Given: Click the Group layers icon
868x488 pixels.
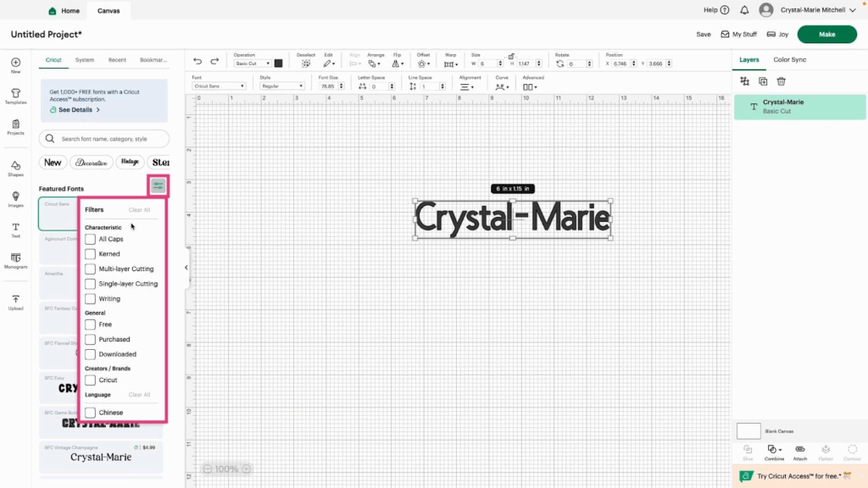Looking at the screenshot, I should tap(744, 81).
